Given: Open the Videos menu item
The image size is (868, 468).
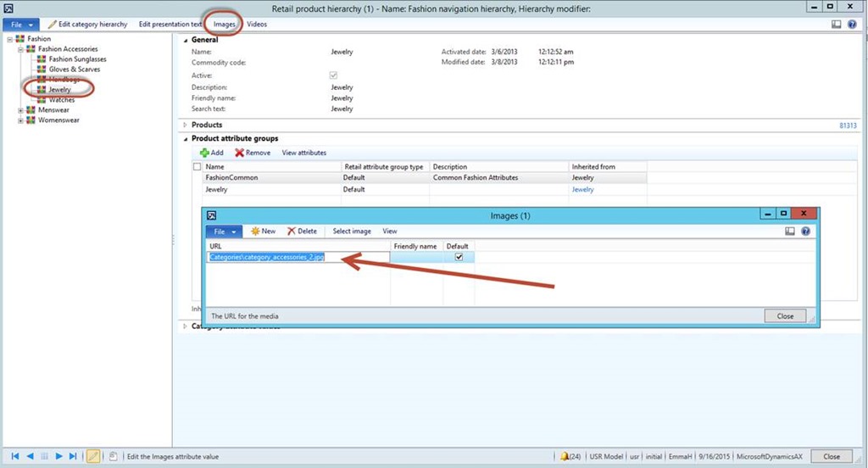Looking at the screenshot, I should pos(256,25).
